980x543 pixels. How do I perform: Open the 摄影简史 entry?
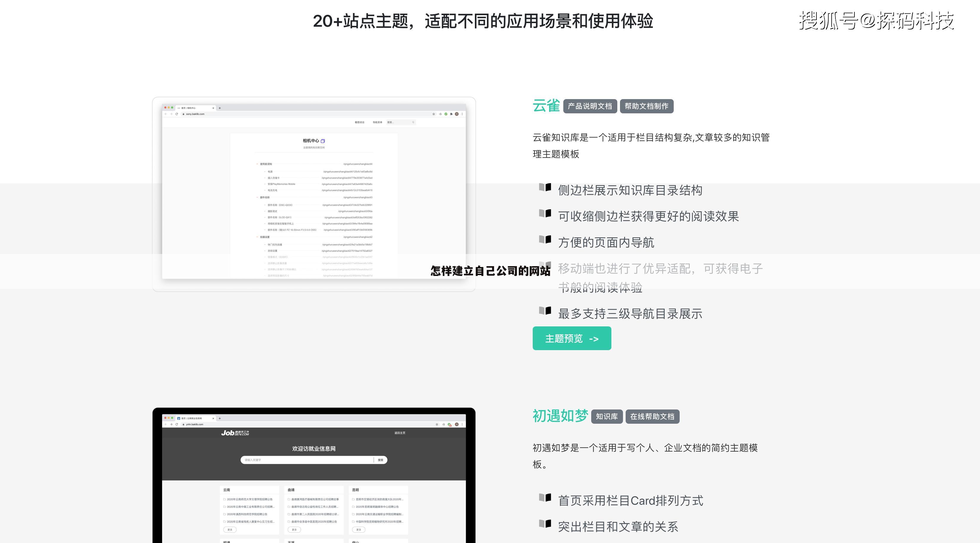[x=272, y=212]
